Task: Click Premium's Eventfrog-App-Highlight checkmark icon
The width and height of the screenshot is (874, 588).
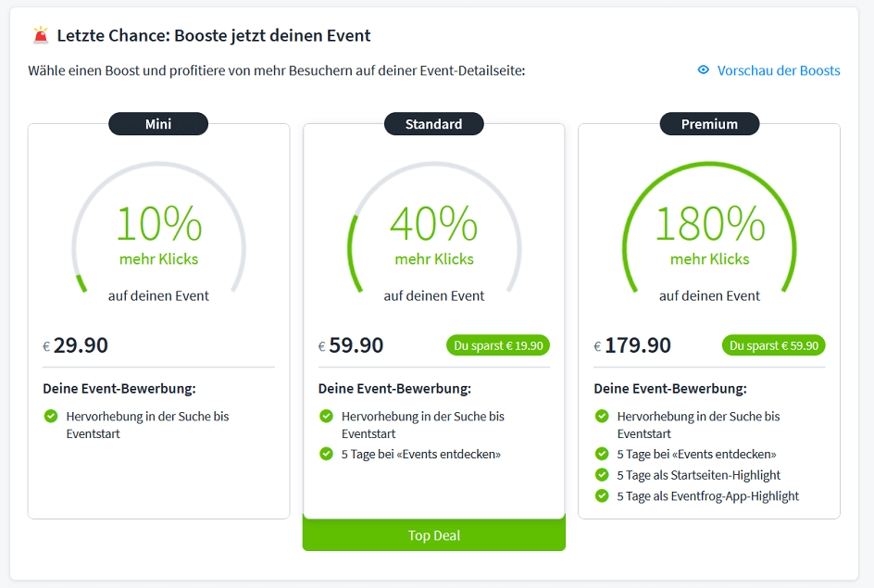Action: (602, 495)
